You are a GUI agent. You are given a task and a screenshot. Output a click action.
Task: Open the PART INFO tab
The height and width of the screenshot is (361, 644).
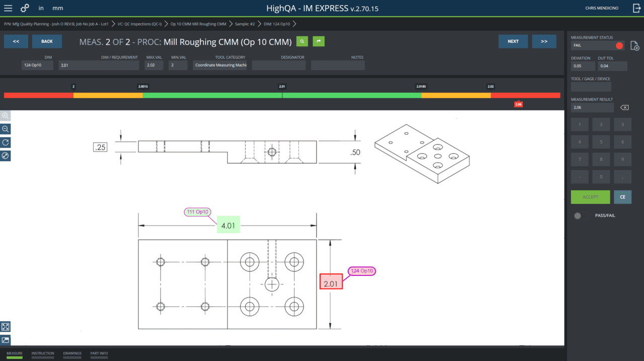pos(99,353)
